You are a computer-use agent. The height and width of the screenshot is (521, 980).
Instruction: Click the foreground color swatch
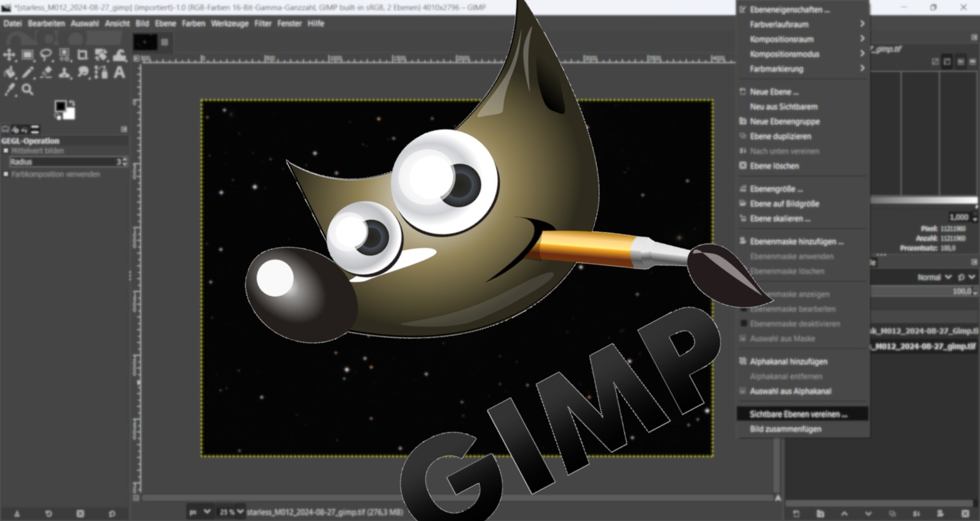(61, 106)
